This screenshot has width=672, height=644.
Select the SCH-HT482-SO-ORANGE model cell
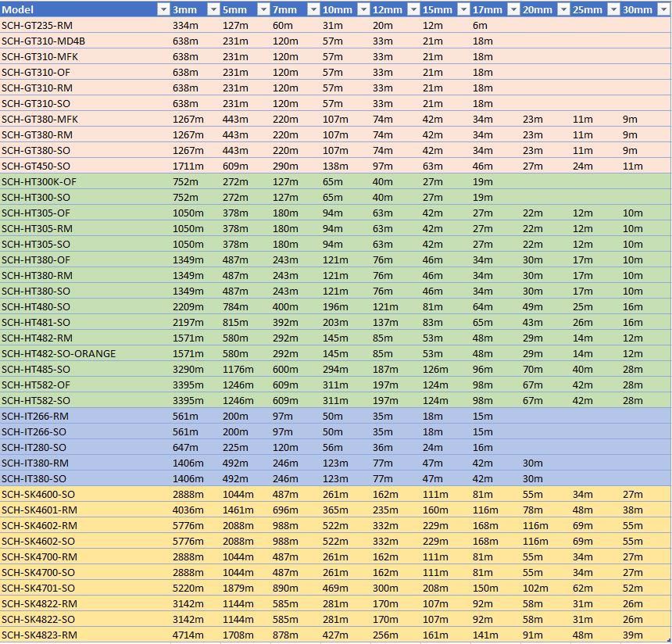point(58,353)
